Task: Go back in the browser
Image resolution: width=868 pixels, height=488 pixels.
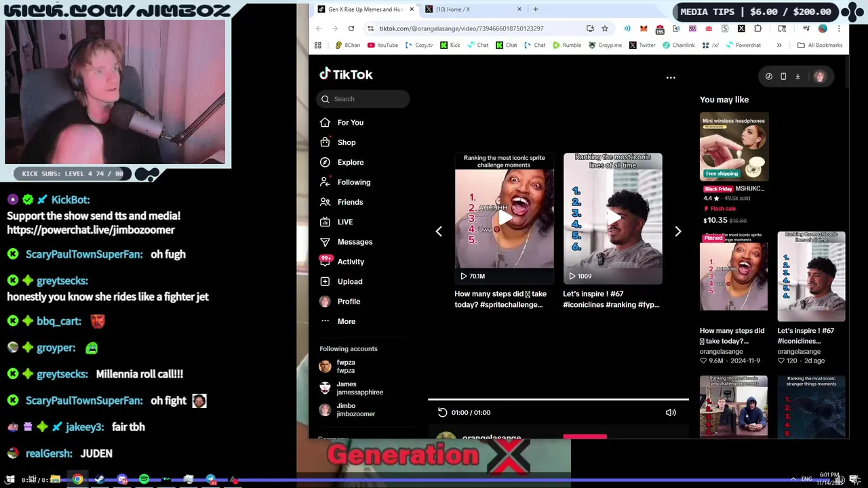Action: [x=319, y=28]
